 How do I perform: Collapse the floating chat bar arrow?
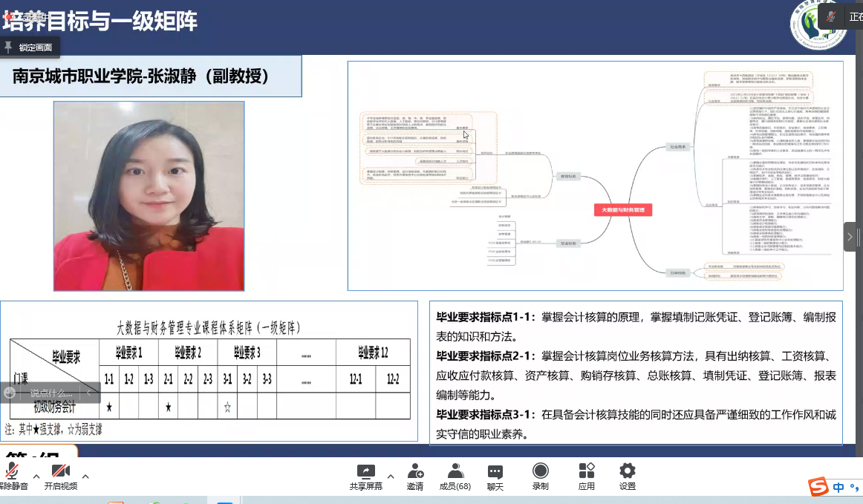pos(91,393)
